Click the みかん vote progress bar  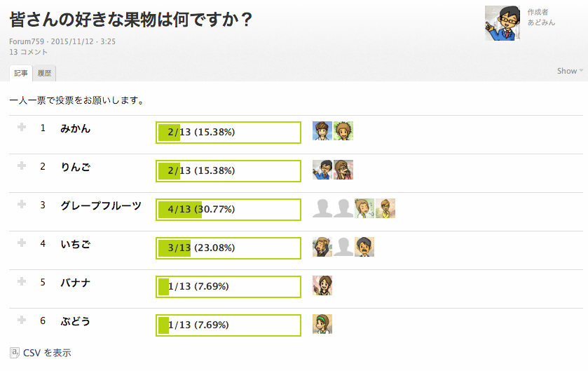(228, 132)
